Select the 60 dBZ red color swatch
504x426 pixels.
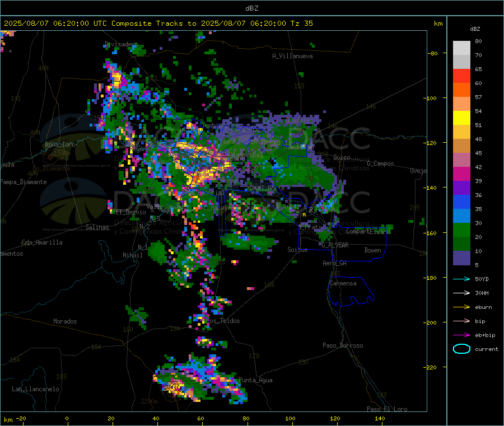click(461, 76)
